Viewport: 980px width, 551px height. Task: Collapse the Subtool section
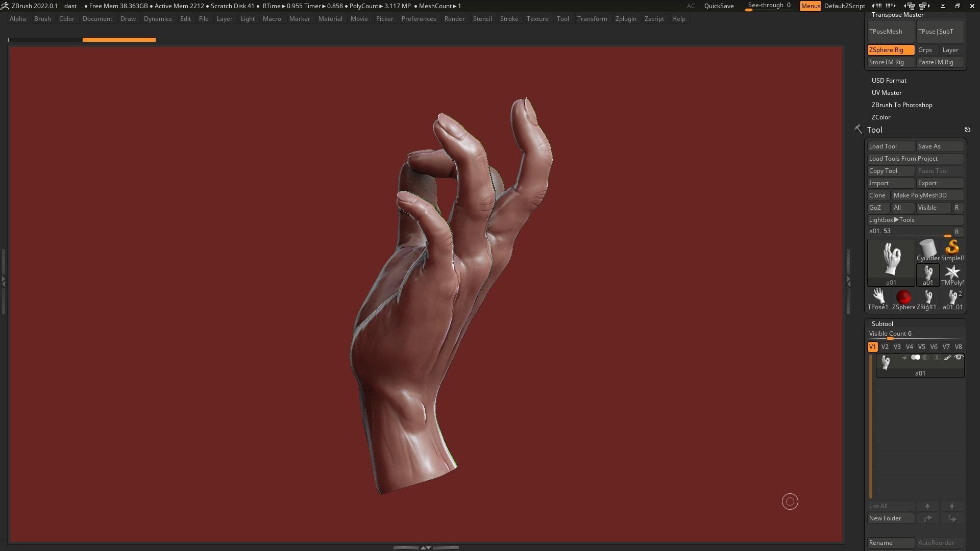click(882, 324)
